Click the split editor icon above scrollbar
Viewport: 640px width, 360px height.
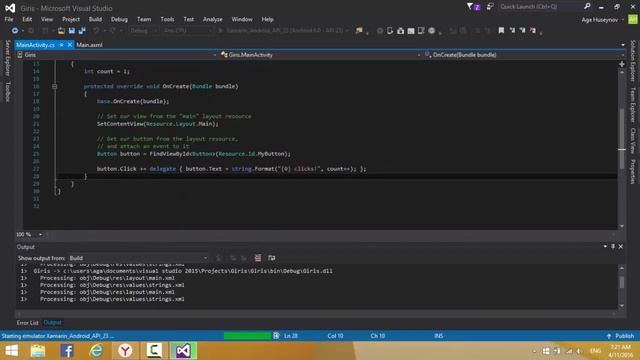[622, 64]
